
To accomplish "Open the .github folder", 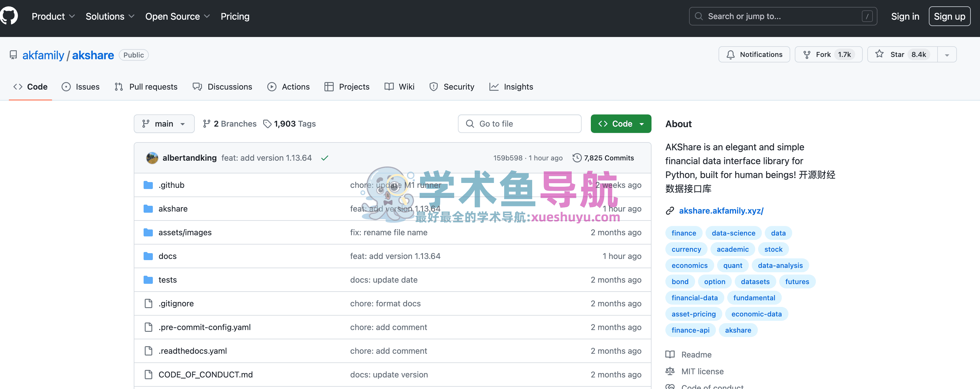I will 171,185.
